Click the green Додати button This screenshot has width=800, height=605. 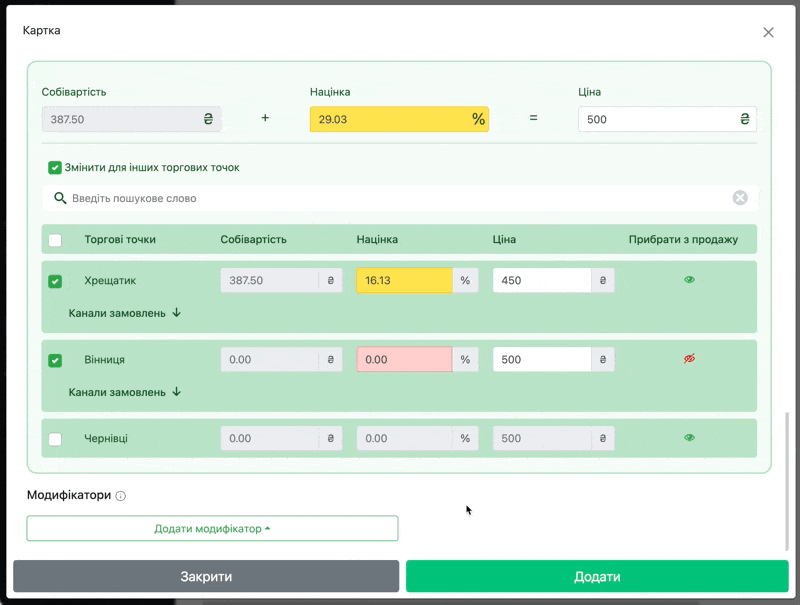(x=597, y=576)
